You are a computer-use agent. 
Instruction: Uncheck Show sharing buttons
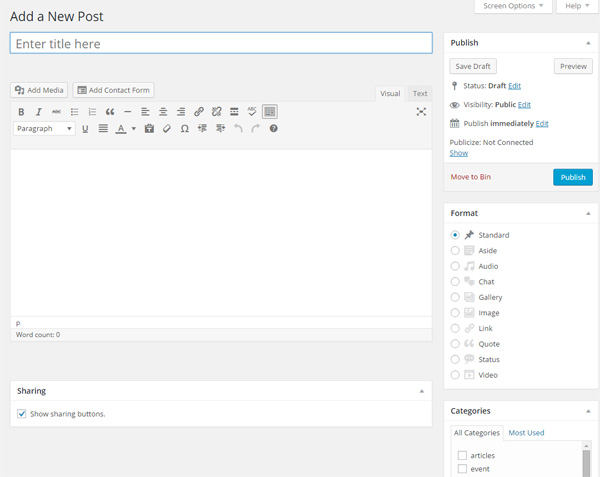pyautogui.click(x=22, y=413)
